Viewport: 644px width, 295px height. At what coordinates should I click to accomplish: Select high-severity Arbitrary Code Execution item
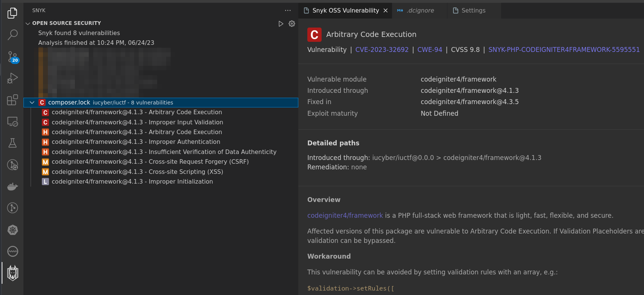[x=137, y=132]
